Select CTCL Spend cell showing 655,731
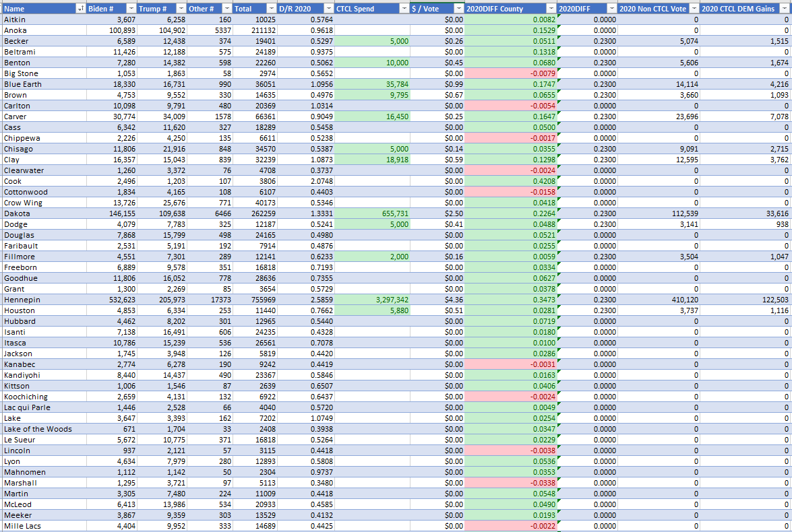The height and width of the screenshot is (532, 792). [372, 213]
